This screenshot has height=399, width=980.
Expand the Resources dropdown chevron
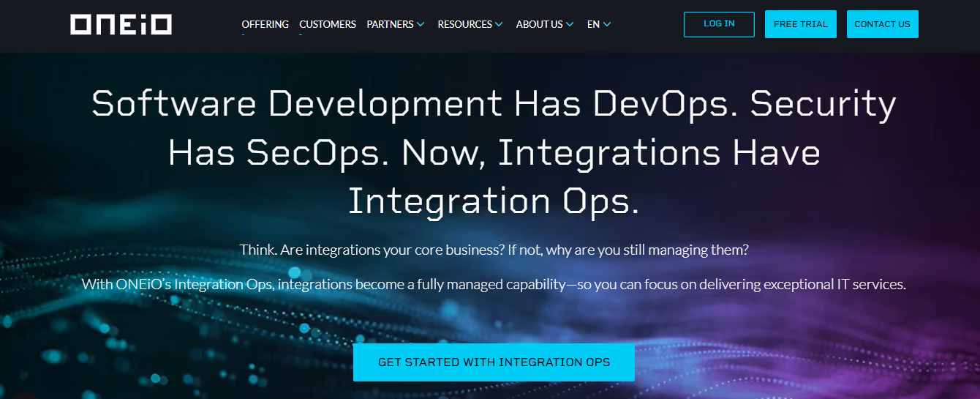(x=499, y=25)
